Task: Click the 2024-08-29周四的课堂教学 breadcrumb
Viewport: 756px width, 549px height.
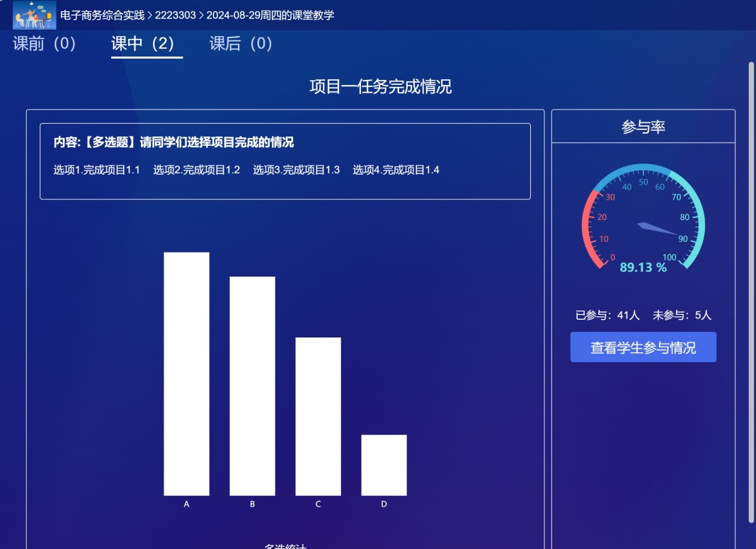Action: (270, 16)
